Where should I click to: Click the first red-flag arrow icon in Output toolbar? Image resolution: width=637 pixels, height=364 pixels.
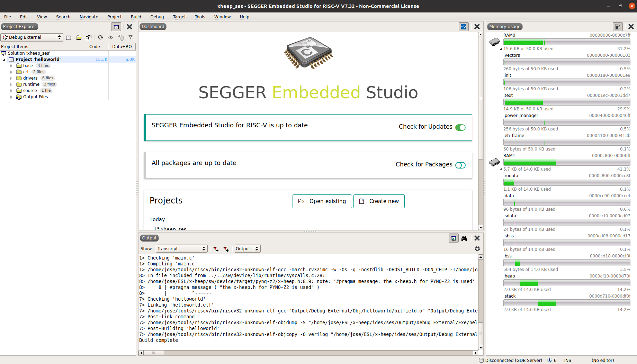[216, 249]
